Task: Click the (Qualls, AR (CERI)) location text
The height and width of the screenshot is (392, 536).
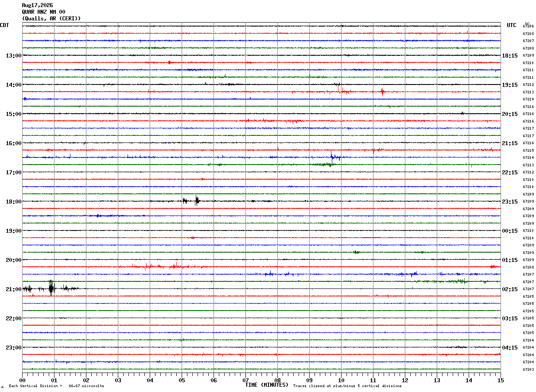Action: tap(51, 19)
